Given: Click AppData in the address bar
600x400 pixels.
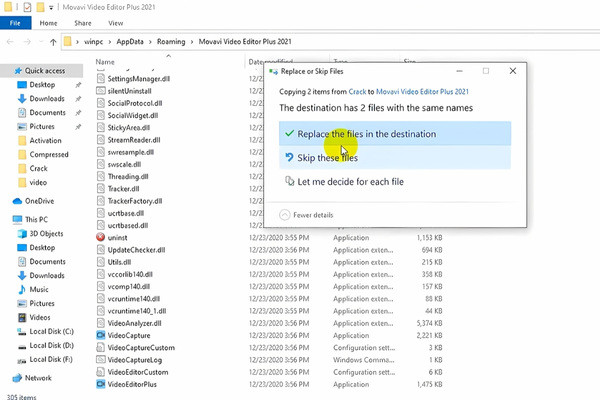Looking at the screenshot, I should point(130,42).
